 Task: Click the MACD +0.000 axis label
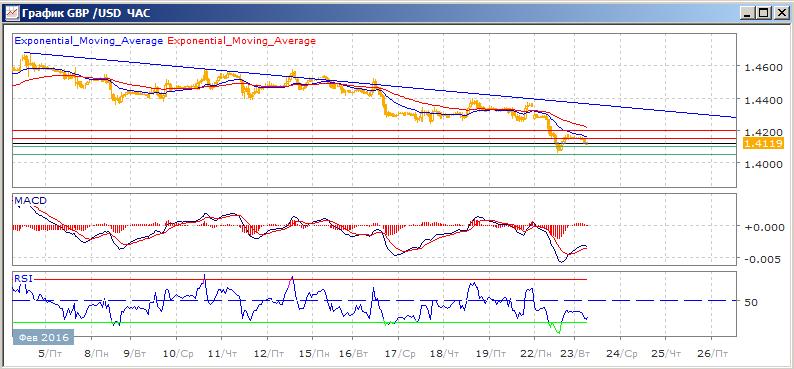(762, 227)
